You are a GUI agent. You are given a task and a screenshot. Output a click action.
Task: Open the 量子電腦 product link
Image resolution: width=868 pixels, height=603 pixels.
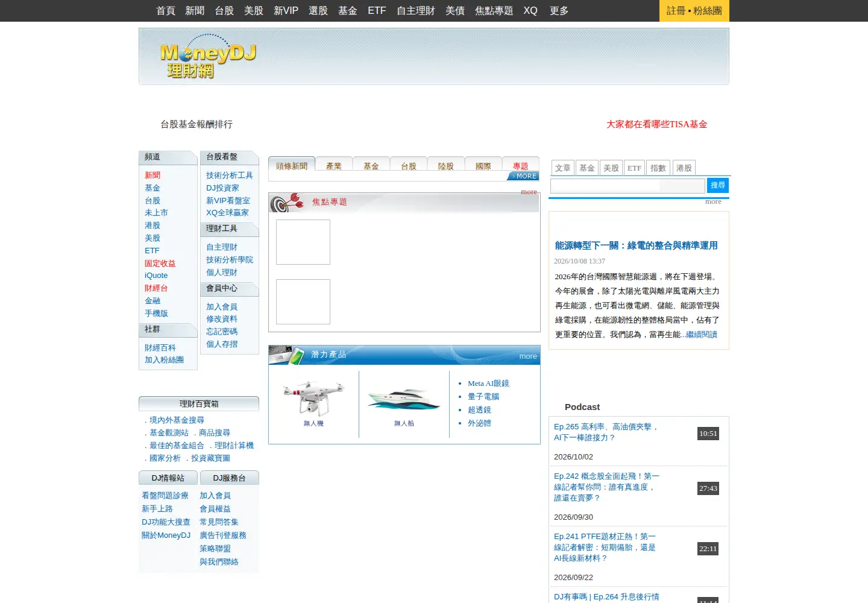(483, 397)
